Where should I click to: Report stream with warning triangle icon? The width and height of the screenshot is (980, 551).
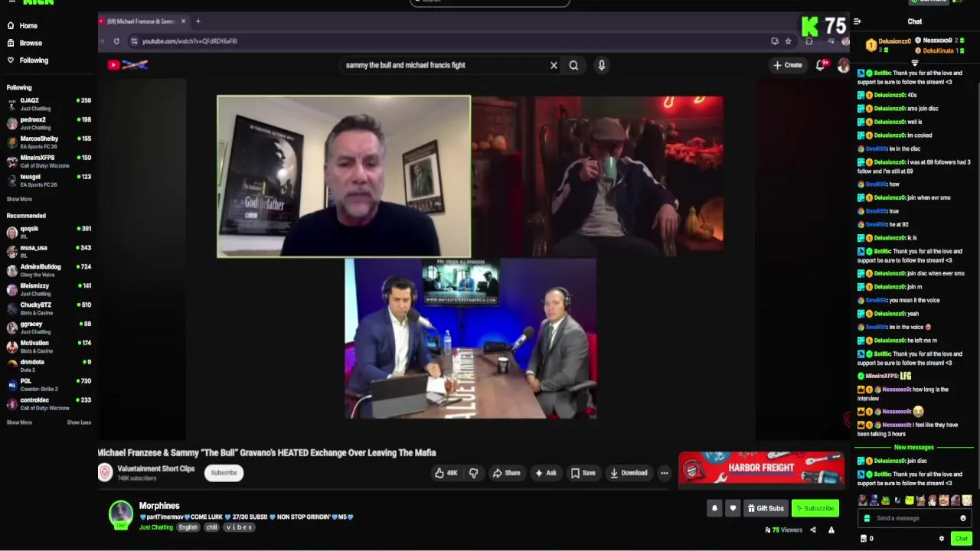click(831, 530)
